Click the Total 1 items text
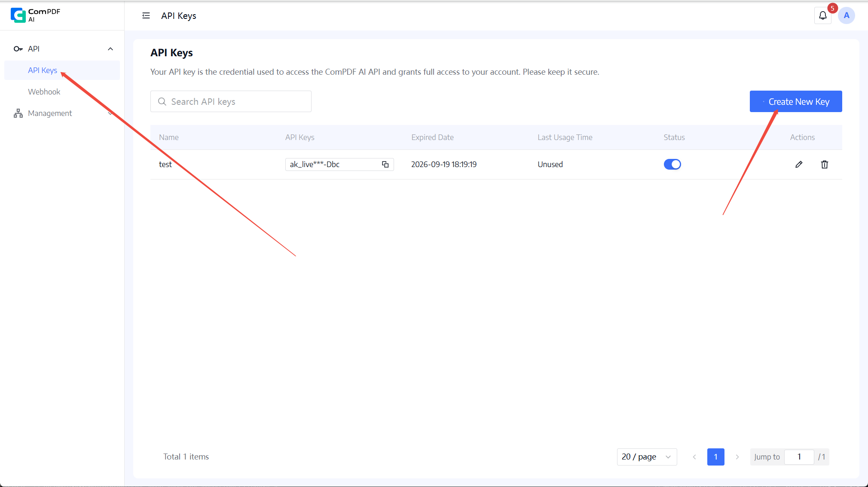The image size is (868, 487). click(x=186, y=457)
